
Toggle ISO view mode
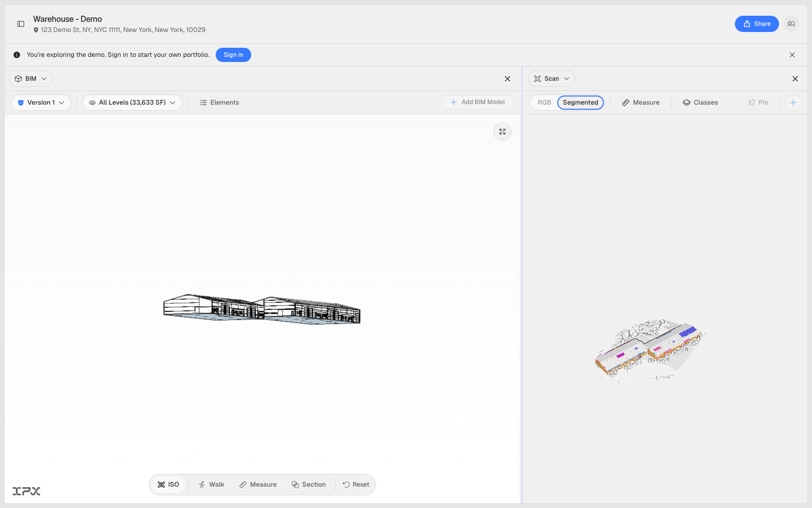click(x=168, y=485)
